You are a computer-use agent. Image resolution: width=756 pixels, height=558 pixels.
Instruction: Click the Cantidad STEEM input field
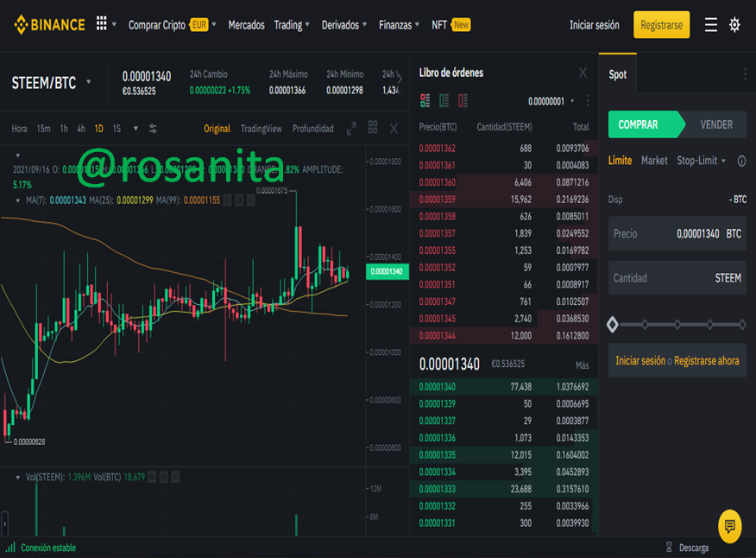(677, 278)
